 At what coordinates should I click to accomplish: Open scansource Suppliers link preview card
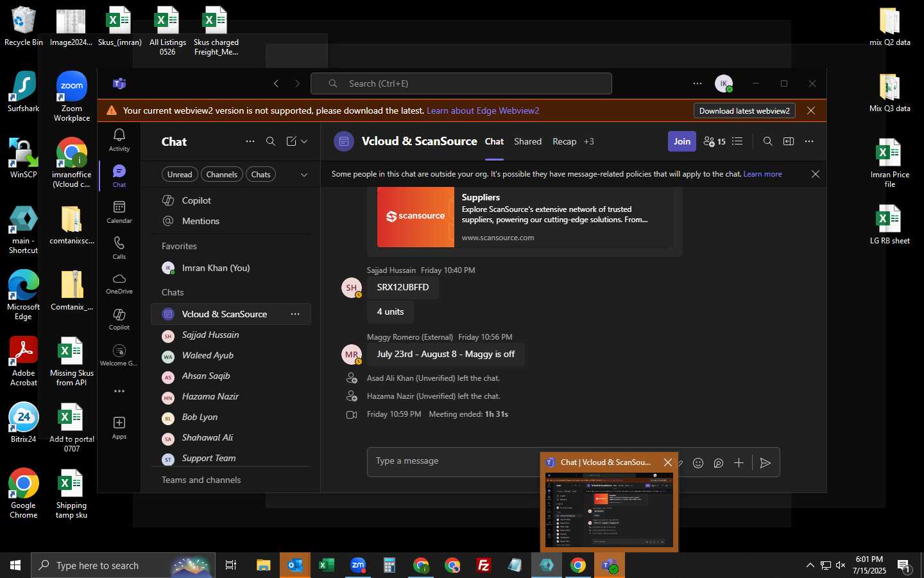coord(525,217)
